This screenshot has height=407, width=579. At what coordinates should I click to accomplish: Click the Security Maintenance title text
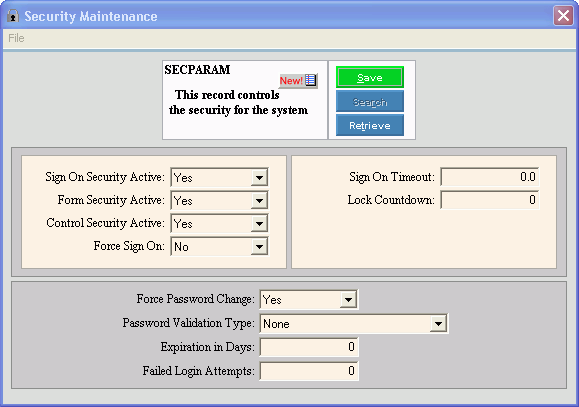[91, 16]
